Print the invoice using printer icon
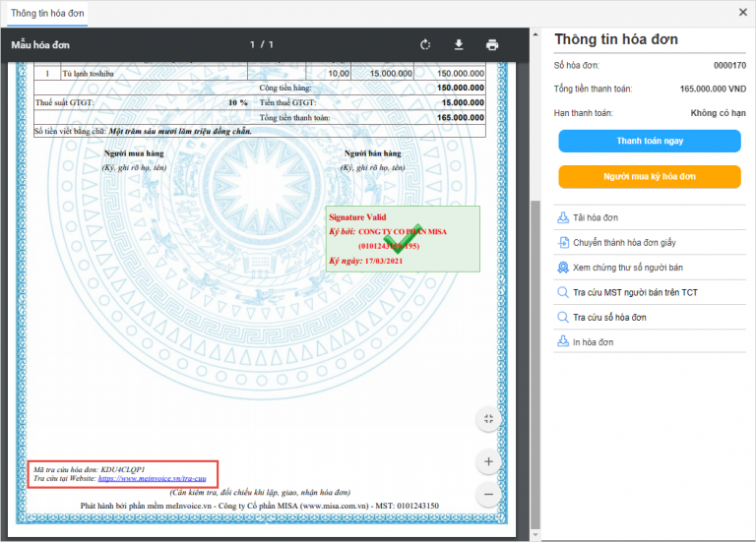The image size is (756, 542). (x=492, y=45)
